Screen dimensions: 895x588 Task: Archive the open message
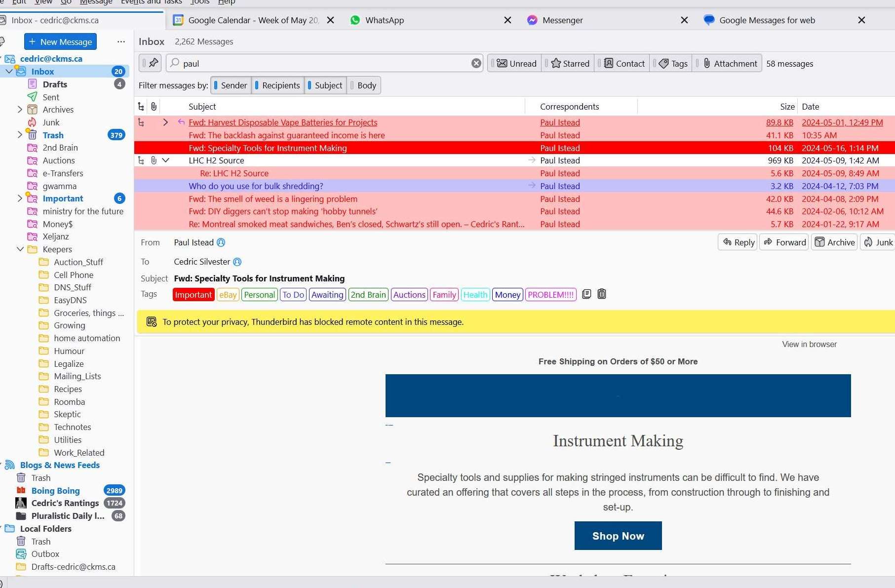pyautogui.click(x=834, y=242)
